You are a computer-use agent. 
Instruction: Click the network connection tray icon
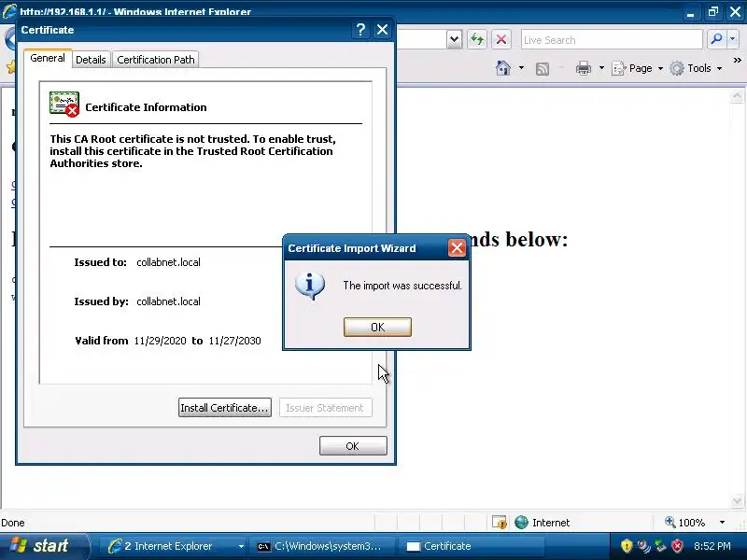pyautogui.click(x=660, y=546)
